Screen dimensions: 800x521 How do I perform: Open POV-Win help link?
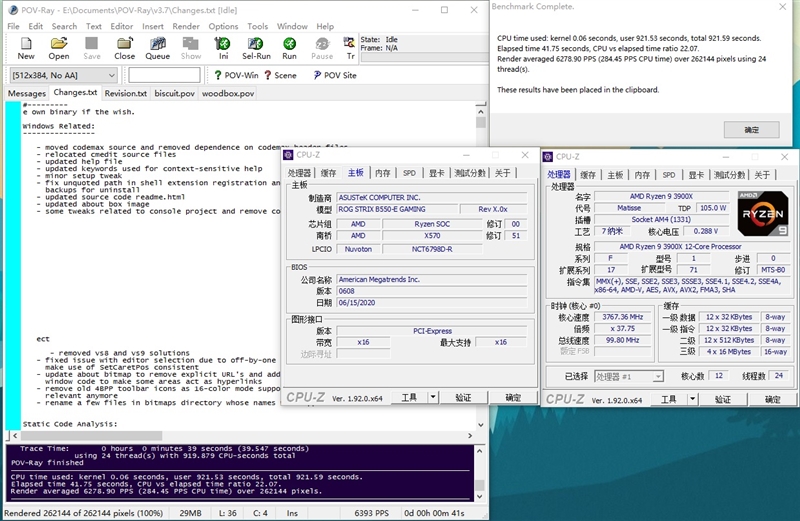[236, 75]
